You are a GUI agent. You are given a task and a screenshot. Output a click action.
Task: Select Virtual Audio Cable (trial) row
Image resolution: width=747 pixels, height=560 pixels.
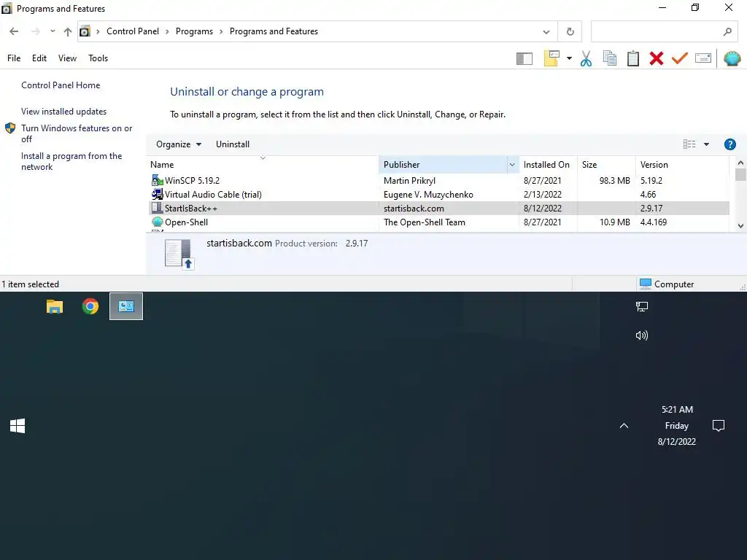coord(438,194)
